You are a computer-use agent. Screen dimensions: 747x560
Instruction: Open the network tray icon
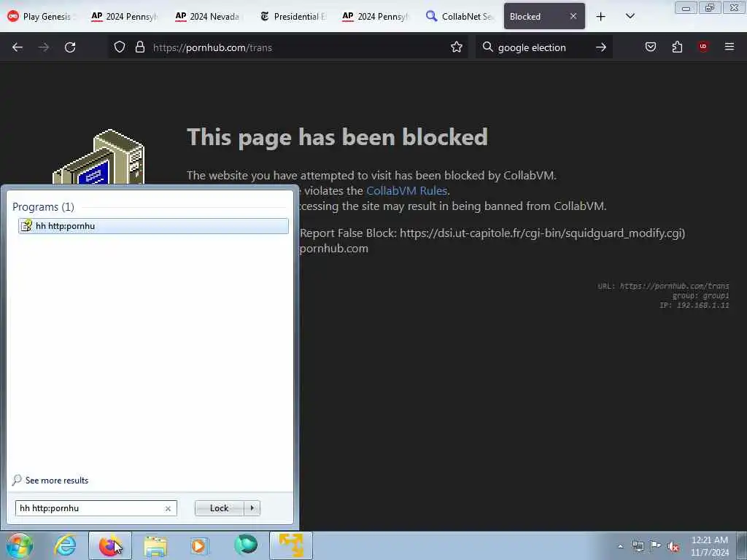click(x=638, y=546)
